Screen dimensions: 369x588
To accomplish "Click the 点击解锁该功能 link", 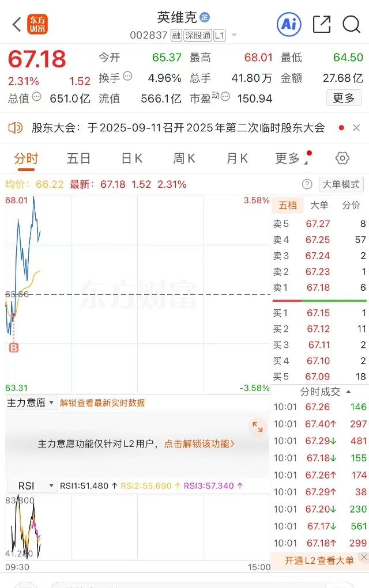I will pos(199,444).
